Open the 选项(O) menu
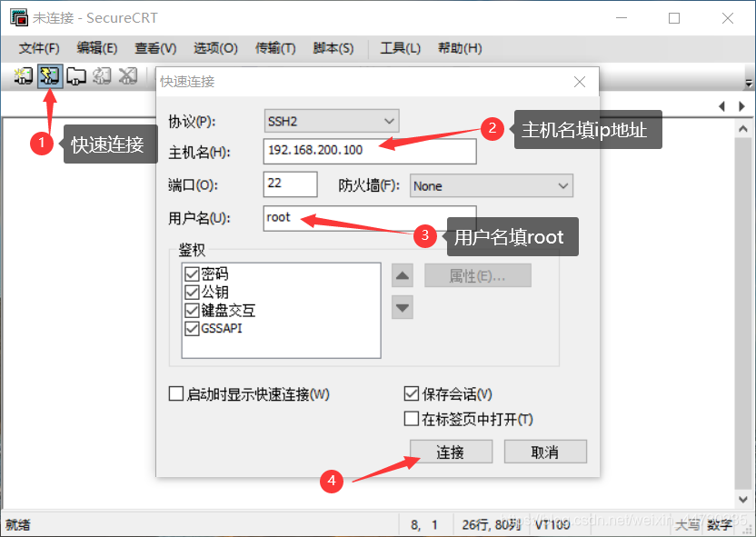756x537 pixels. point(215,48)
